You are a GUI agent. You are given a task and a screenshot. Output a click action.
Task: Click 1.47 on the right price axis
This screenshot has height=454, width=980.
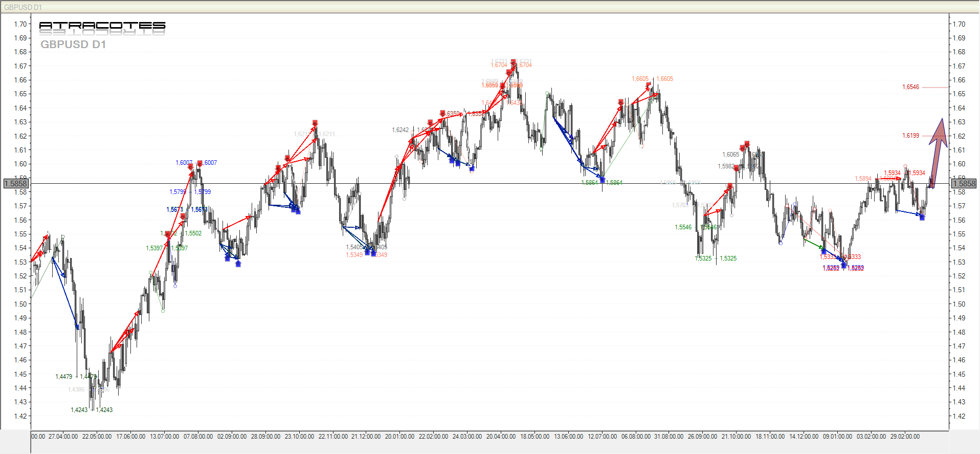click(959, 346)
